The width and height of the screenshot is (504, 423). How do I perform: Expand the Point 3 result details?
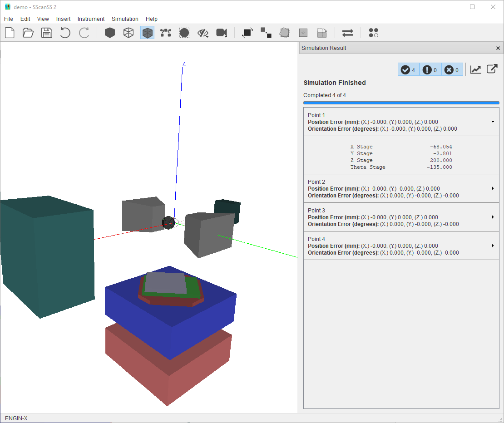tap(493, 217)
